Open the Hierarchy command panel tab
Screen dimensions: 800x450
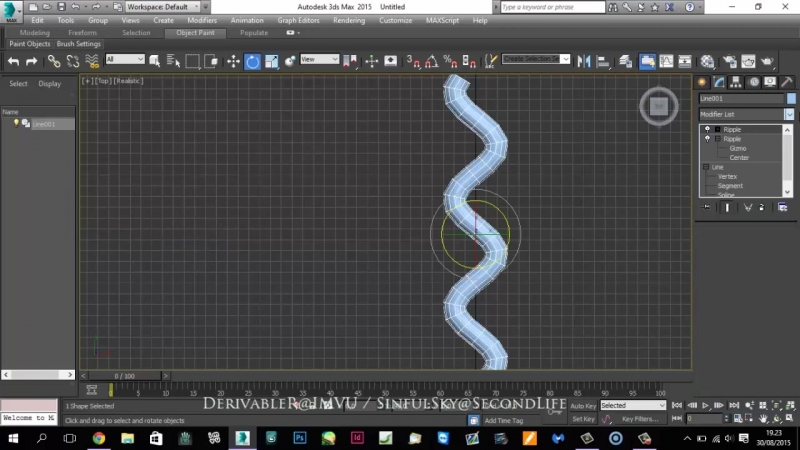pyautogui.click(x=736, y=82)
